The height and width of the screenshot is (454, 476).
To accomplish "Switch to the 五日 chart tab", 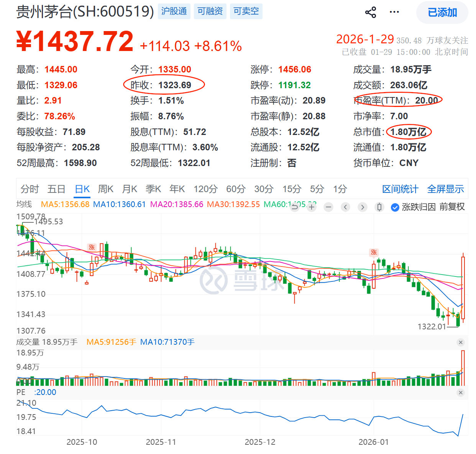I will [56, 189].
